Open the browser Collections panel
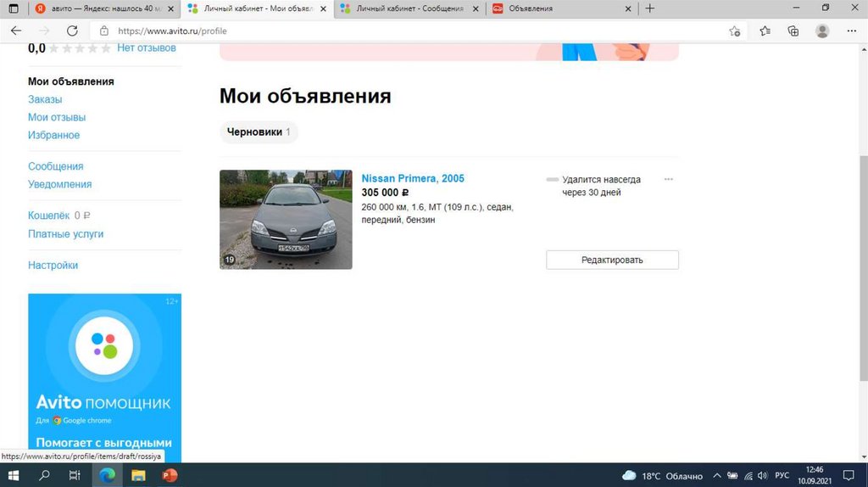The width and height of the screenshot is (868, 487). tap(793, 31)
